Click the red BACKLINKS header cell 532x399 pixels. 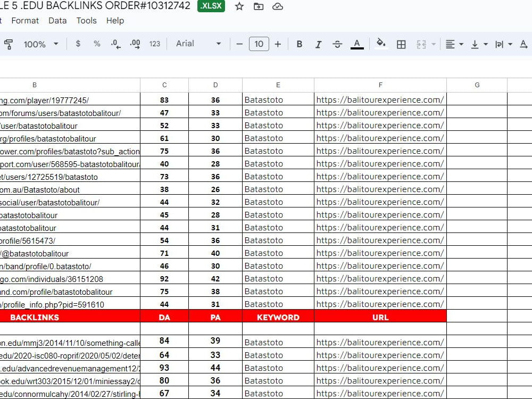pyautogui.click(x=70, y=317)
